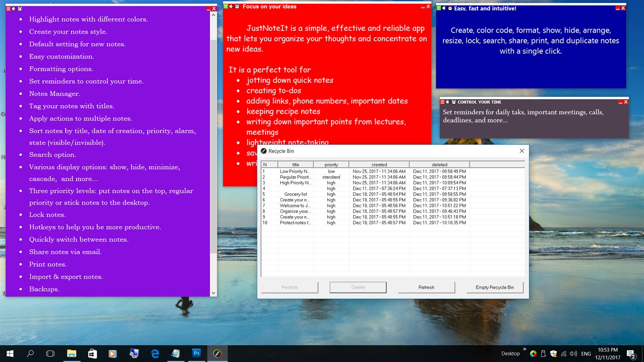Open the Start menu
Screen dimensions: 644x362
9,353
